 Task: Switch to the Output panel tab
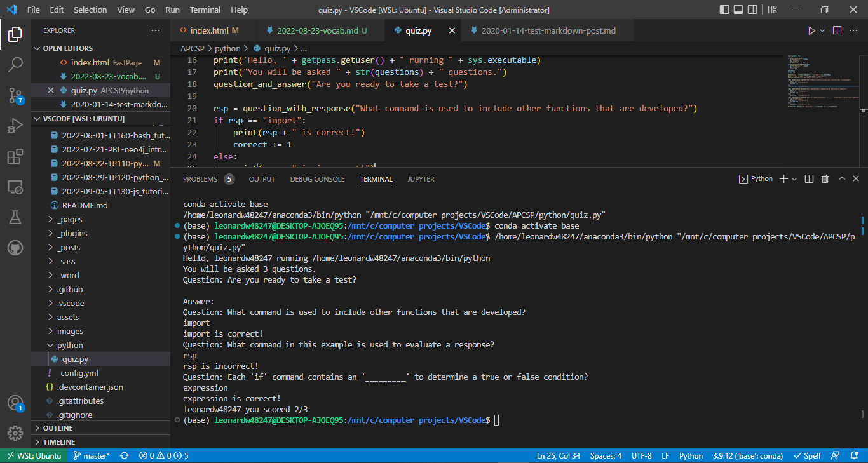pyautogui.click(x=262, y=179)
